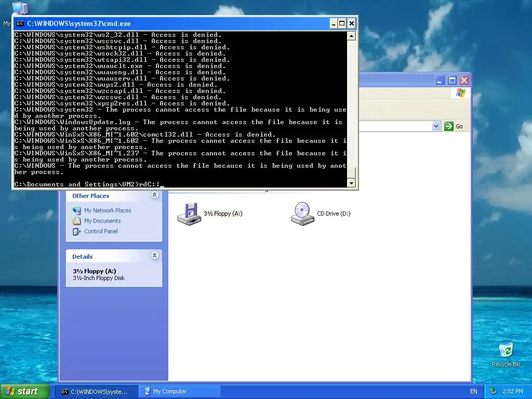Viewport: 532px width, 399px height.
Task: Click the green Go arrow icon
Action: [448, 126]
